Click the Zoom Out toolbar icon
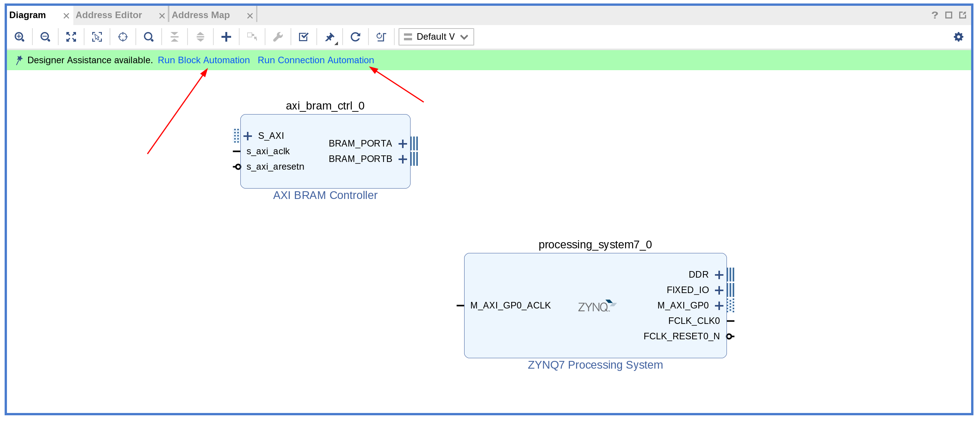The height and width of the screenshot is (423, 980). (x=45, y=37)
